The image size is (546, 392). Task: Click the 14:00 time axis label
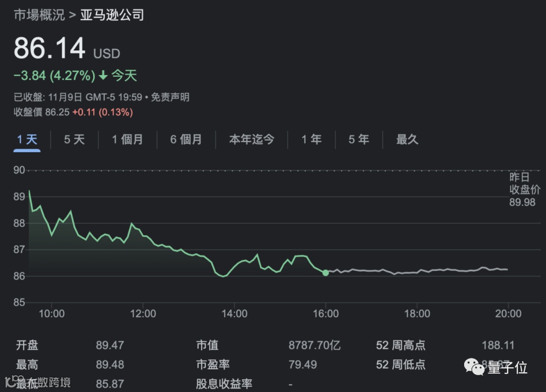pos(235,313)
